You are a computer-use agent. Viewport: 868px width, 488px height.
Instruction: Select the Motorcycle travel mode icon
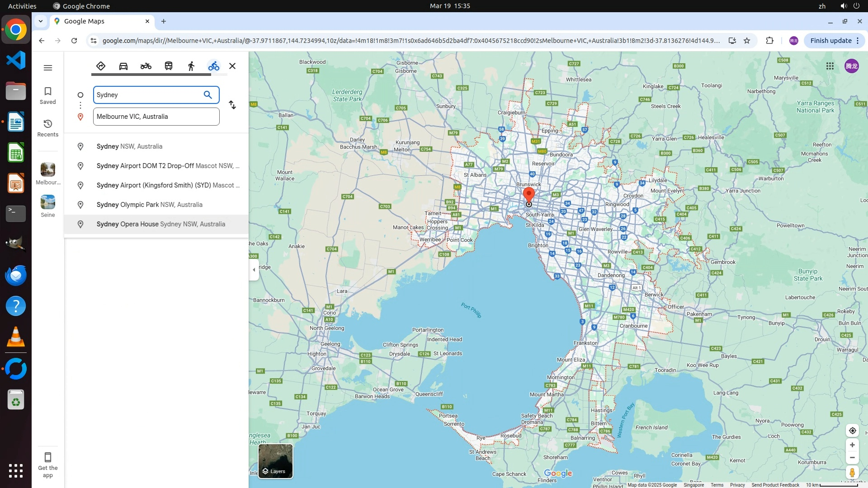pyautogui.click(x=146, y=66)
